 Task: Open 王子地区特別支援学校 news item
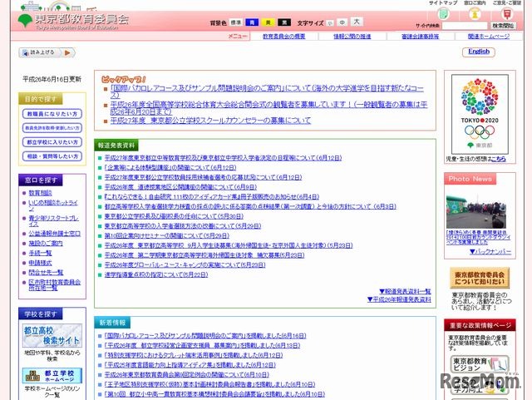[209, 384]
